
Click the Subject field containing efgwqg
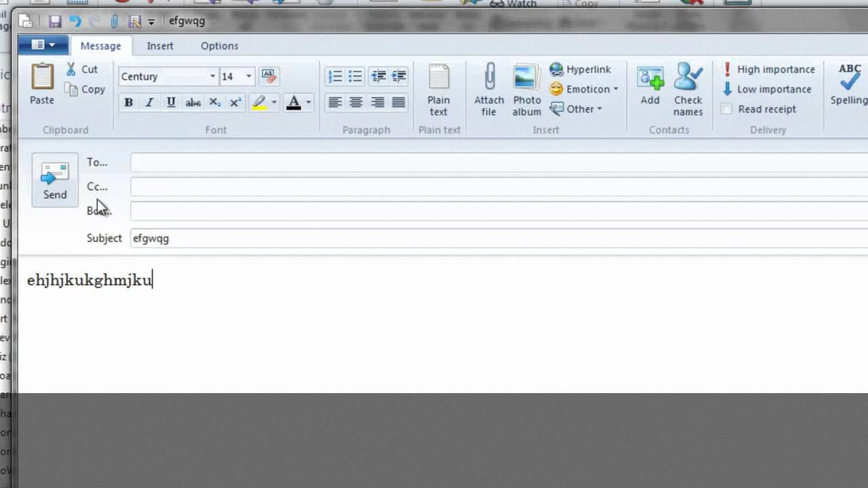(x=499, y=239)
